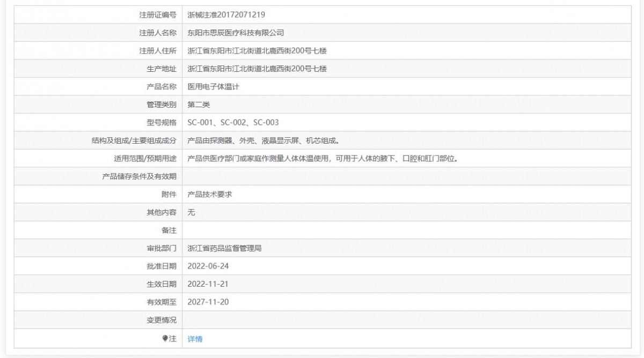Click the bulb icon beside 注
This screenshot has width=644, height=358.
pos(166,338)
